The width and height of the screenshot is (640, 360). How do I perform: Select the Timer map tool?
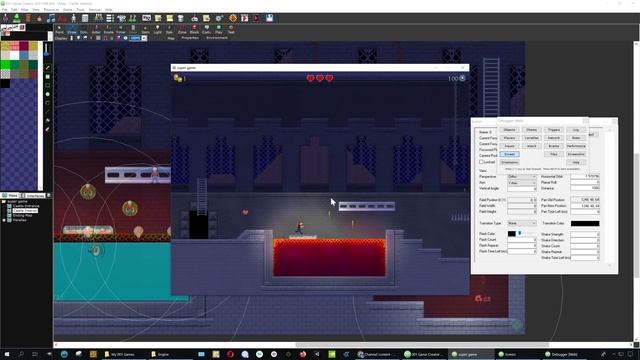(x=121, y=29)
